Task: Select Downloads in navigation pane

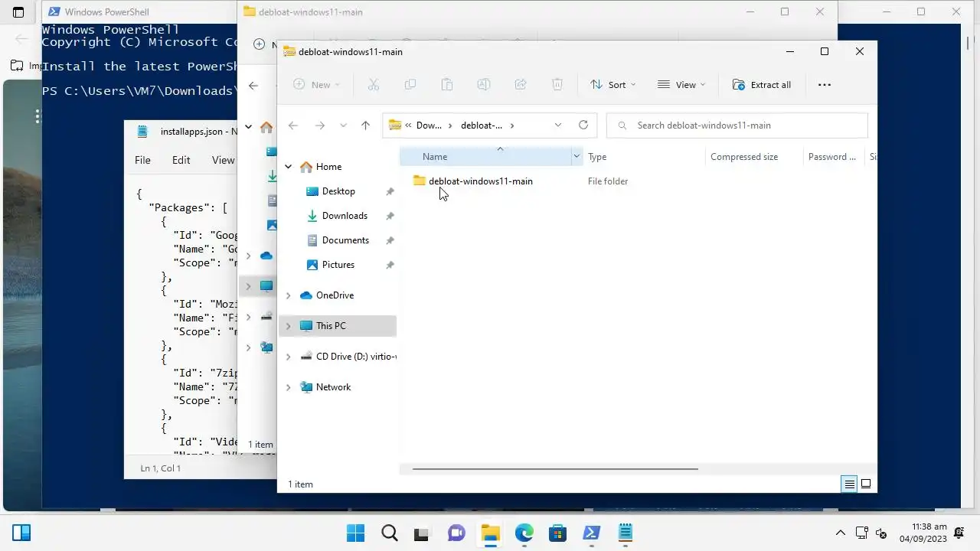Action: tap(345, 216)
